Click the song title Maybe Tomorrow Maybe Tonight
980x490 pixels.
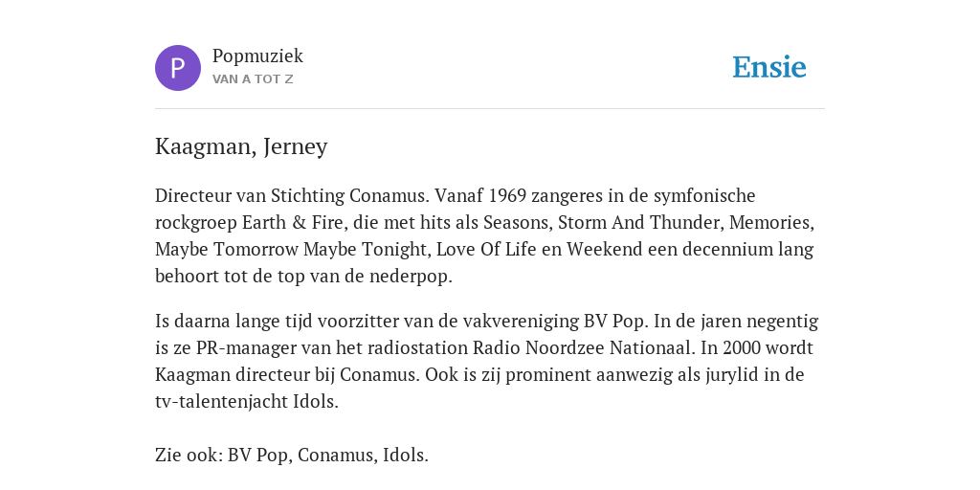click(291, 250)
